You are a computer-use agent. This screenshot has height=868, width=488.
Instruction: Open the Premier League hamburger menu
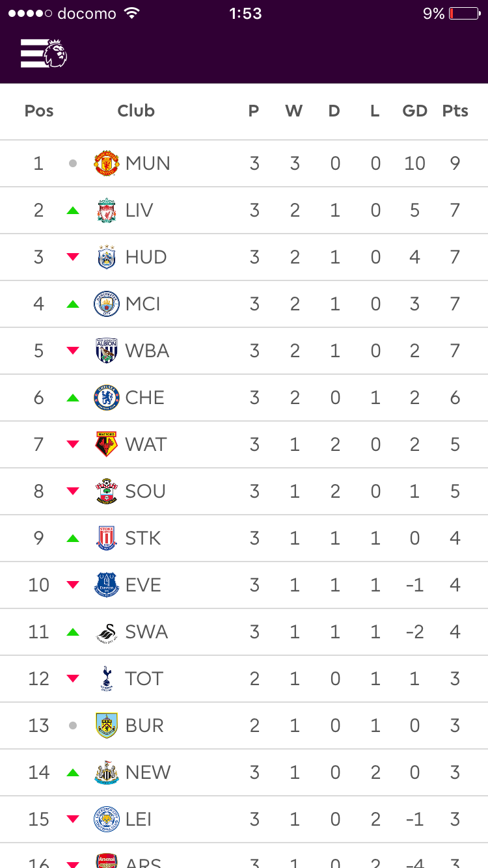44,53
